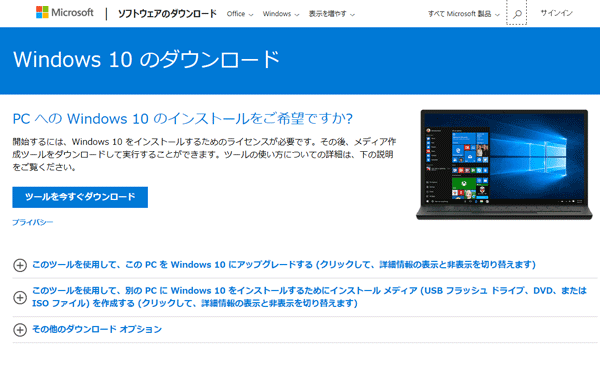The image size is (600, 375).
Task: Open the Windows dropdown menu
Action: click(x=281, y=14)
